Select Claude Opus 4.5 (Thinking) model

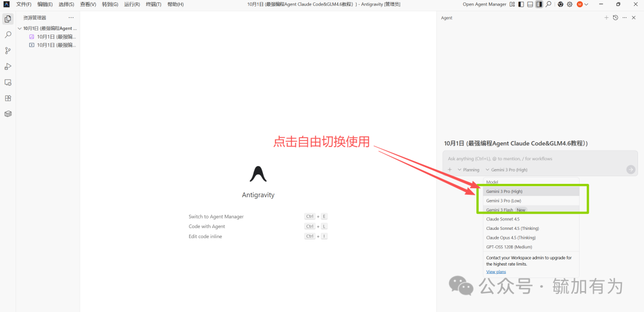tap(531, 238)
